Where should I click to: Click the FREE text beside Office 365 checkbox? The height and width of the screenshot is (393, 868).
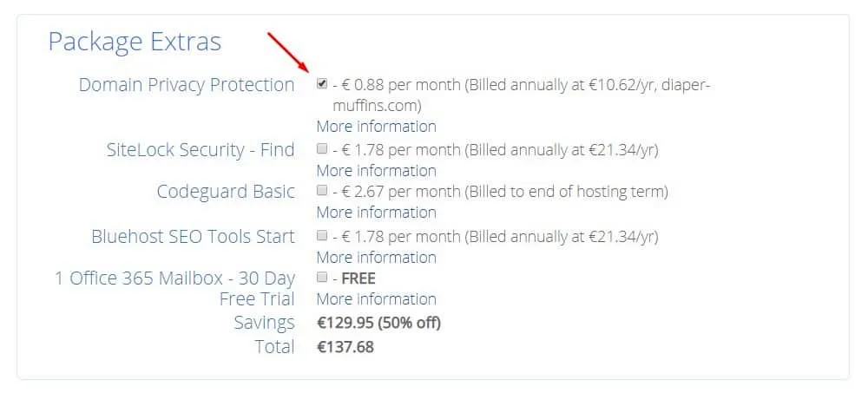click(358, 278)
